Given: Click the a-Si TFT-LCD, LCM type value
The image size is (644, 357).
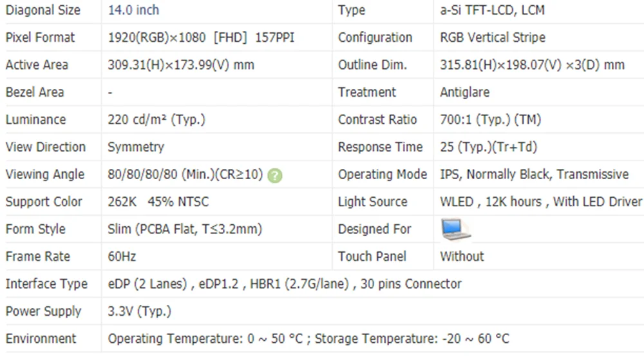Looking at the screenshot, I should click(493, 10).
